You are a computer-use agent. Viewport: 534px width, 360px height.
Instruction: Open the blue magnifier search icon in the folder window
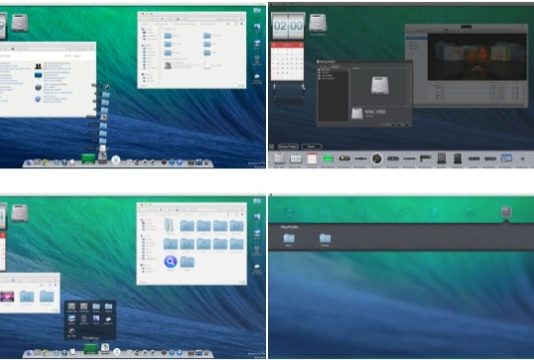[170, 262]
